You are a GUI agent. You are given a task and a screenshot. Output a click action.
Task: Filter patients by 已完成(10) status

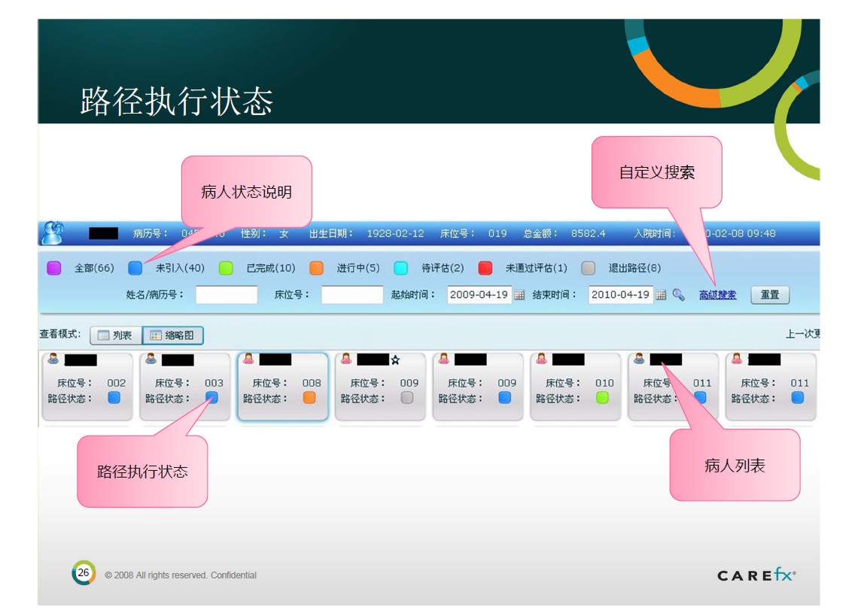(x=226, y=268)
